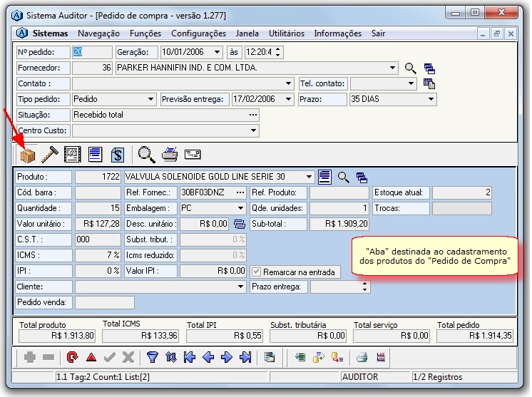Open the products tab box icon
This screenshot has height=397, width=532.
[x=28, y=155]
